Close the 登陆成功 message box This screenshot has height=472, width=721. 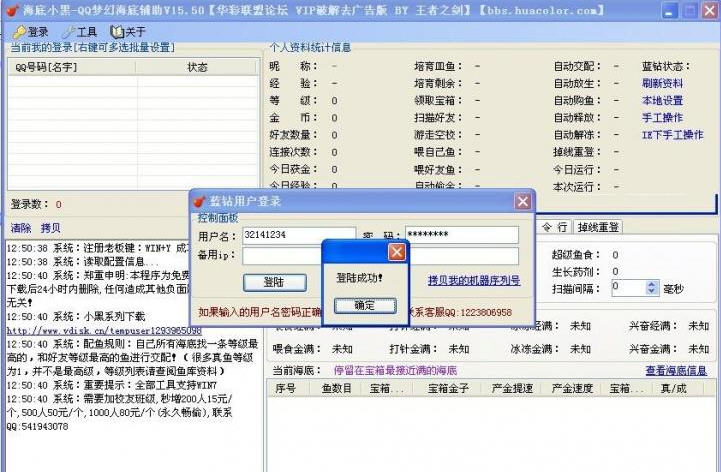397,252
